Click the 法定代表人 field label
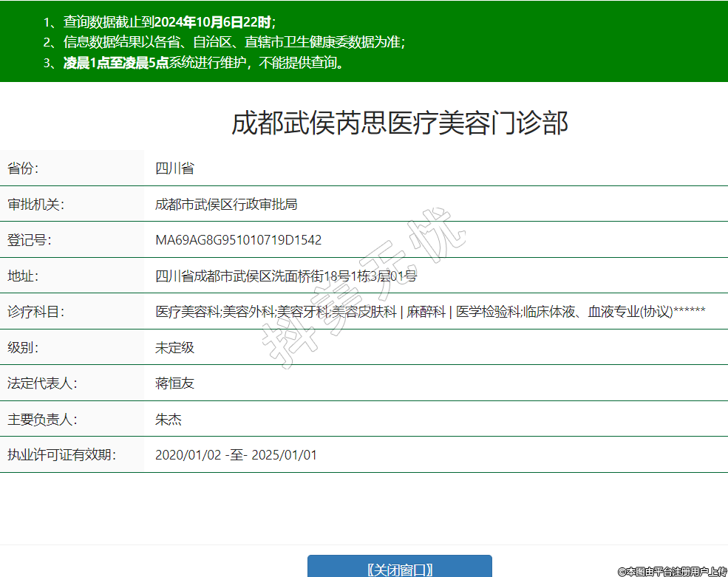The height and width of the screenshot is (577, 728). click(x=42, y=383)
